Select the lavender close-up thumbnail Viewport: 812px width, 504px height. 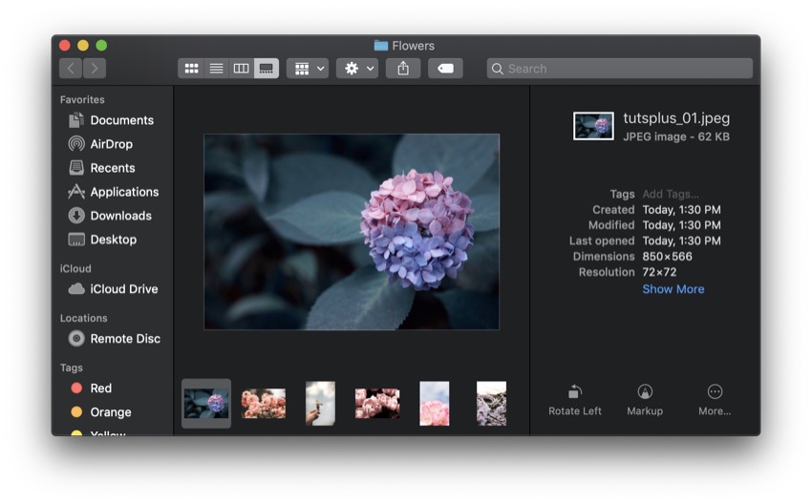pos(491,404)
